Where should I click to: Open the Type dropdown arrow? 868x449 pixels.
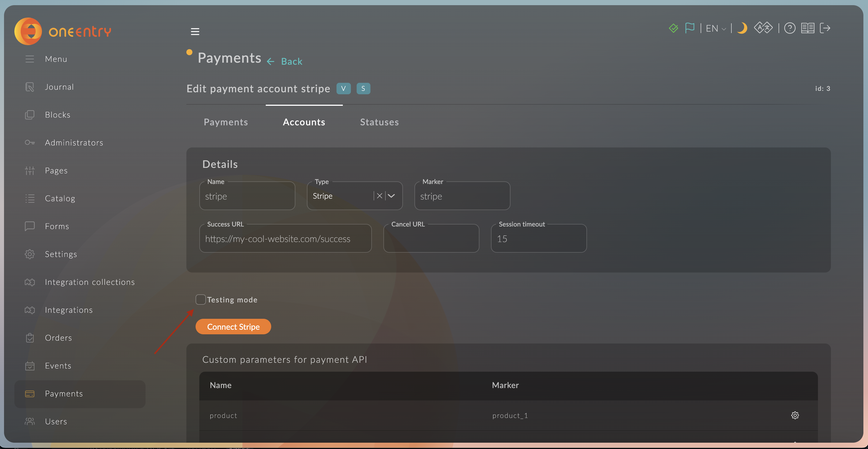(x=391, y=196)
